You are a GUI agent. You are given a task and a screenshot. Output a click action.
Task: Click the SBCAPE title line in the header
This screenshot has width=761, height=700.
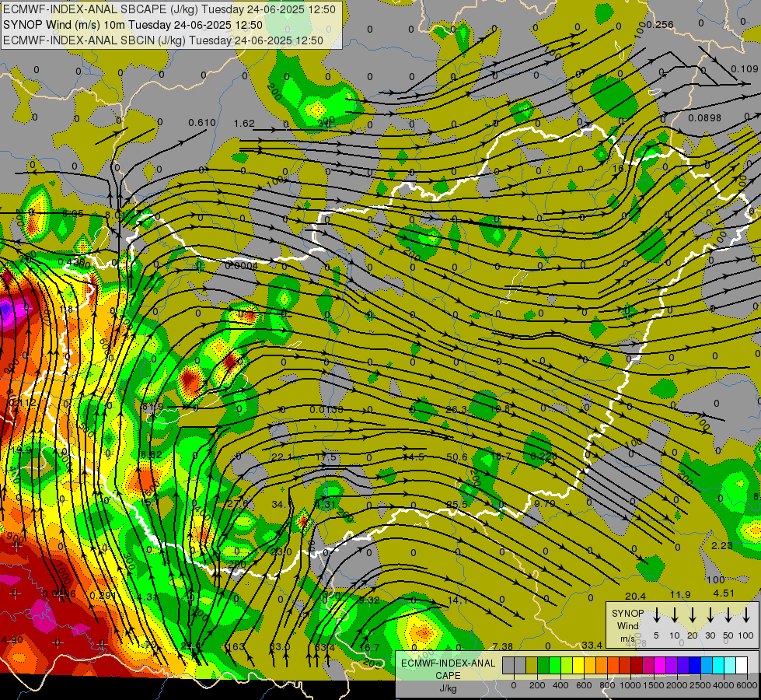[x=169, y=9]
